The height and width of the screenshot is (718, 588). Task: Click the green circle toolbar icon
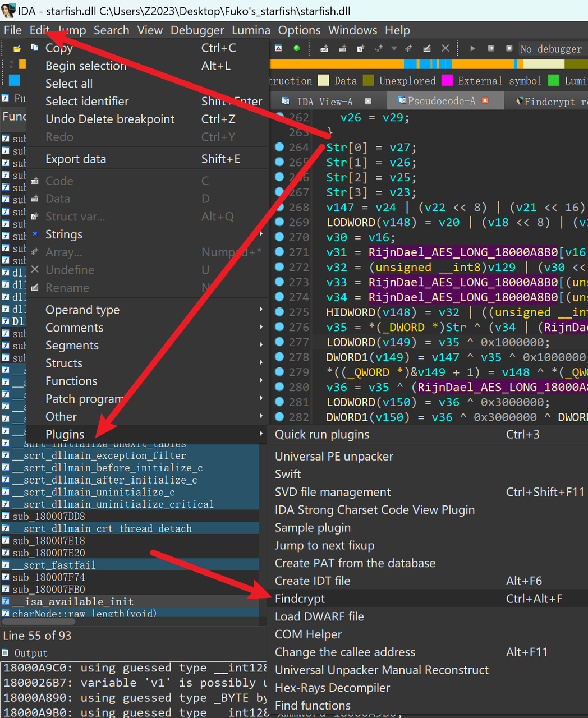tap(297, 48)
